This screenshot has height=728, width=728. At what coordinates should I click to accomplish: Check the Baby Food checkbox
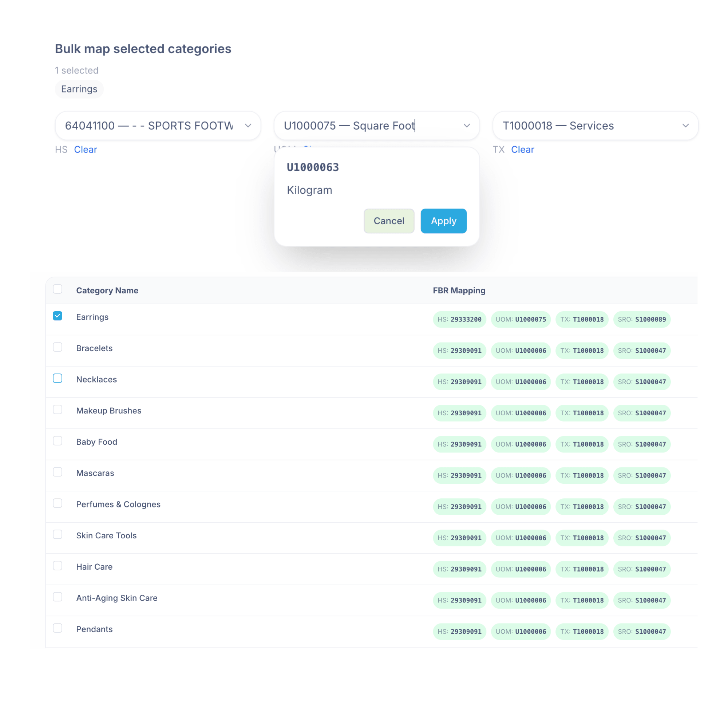tap(57, 440)
